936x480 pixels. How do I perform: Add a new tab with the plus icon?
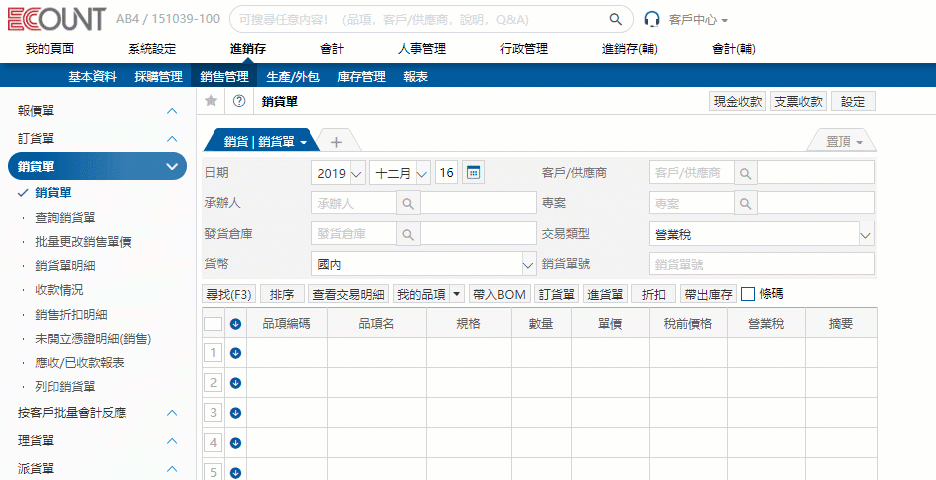pos(337,142)
